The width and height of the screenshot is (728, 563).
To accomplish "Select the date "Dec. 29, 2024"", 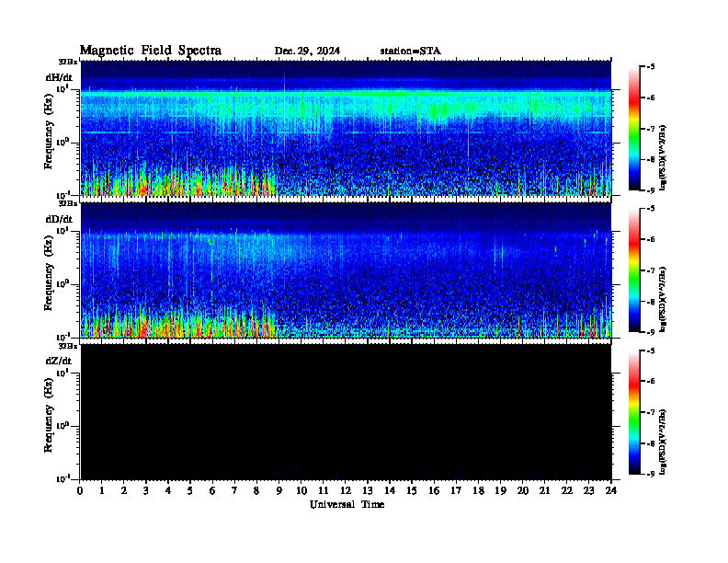I will click(307, 52).
